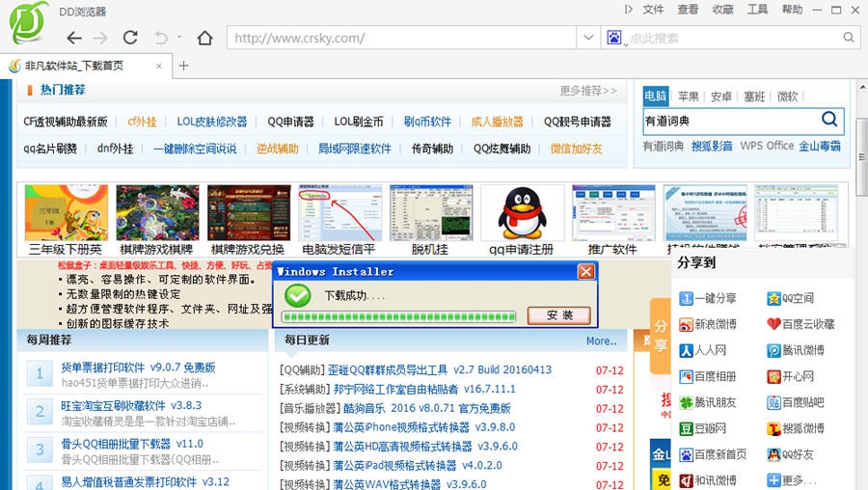Click the DD browser logo
Image resolution: width=868 pixels, height=490 pixels.
29,22
